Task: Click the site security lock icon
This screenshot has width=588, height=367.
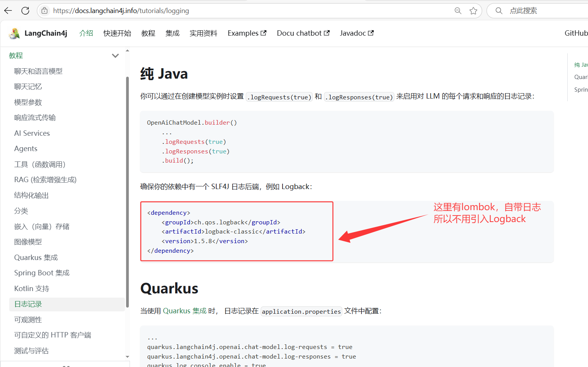Action: [45, 11]
